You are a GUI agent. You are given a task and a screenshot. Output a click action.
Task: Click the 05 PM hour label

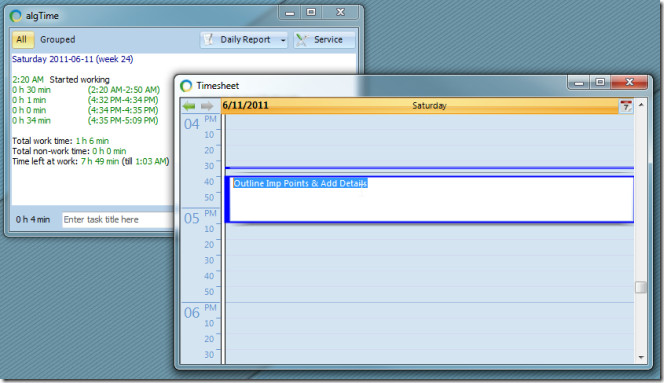point(200,217)
